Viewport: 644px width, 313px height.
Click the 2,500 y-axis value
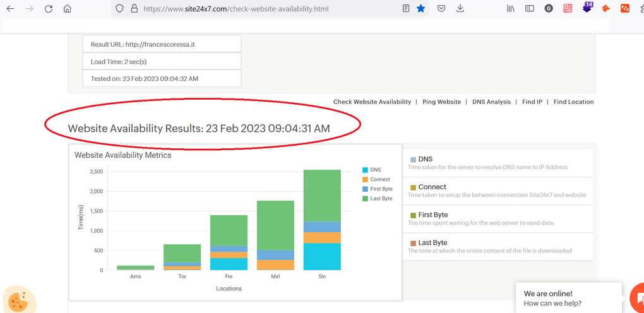tap(97, 171)
